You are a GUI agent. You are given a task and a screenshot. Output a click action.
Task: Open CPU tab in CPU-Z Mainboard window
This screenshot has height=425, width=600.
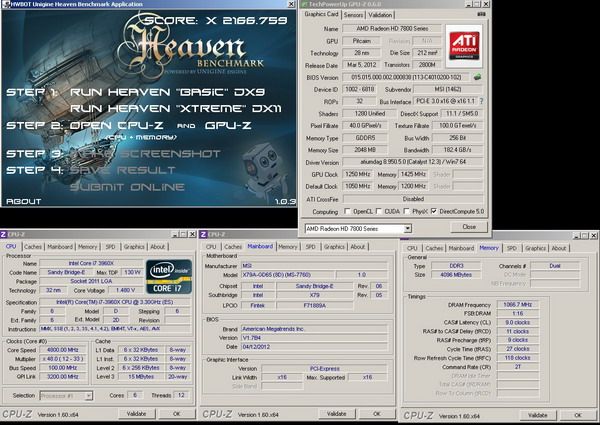(x=211, y=247)
